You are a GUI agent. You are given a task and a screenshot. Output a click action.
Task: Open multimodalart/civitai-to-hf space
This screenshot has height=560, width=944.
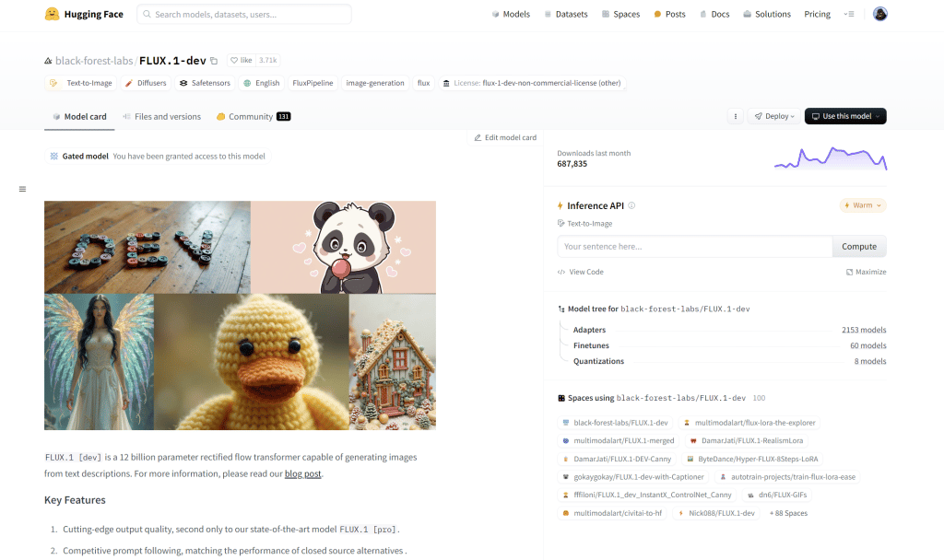[612, 513]
